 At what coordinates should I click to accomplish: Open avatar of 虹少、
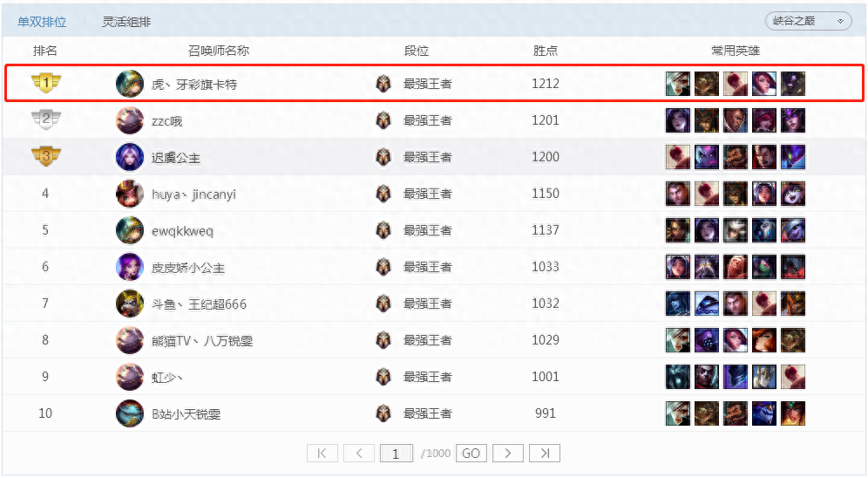point(130,376)
